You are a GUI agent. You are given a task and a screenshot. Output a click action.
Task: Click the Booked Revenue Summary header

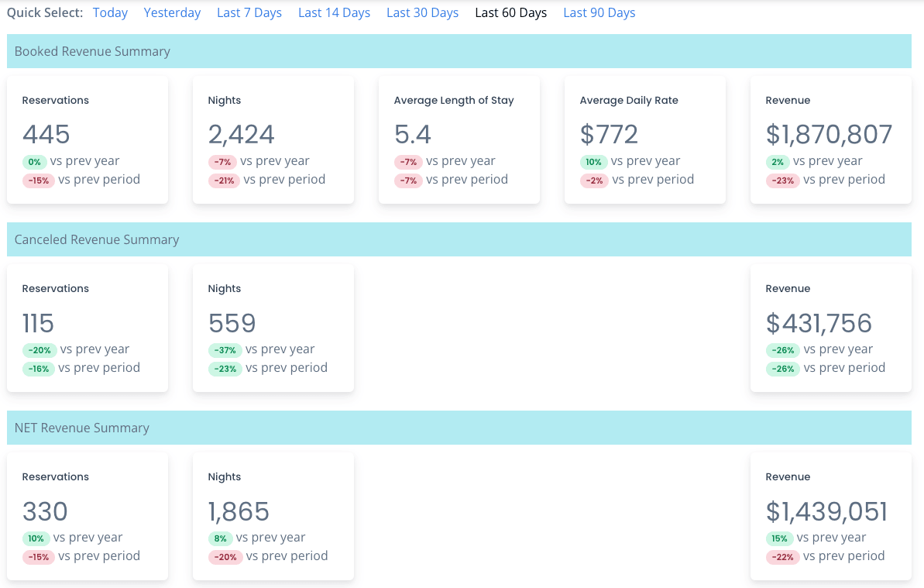(92, 52)
